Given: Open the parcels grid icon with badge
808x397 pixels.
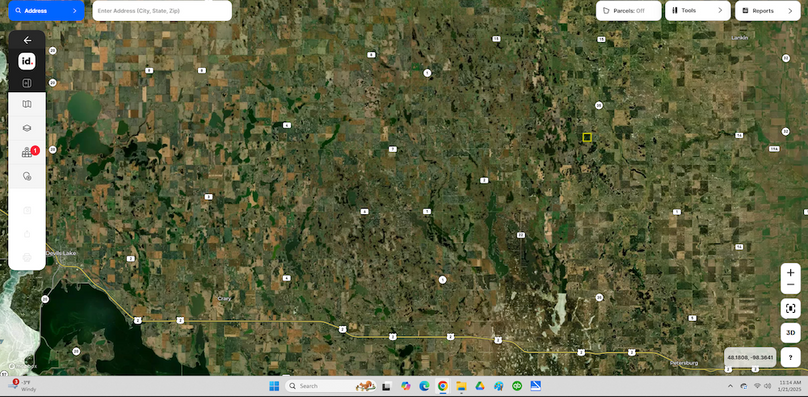Looking at the screenshot, I should click(27, 153).
